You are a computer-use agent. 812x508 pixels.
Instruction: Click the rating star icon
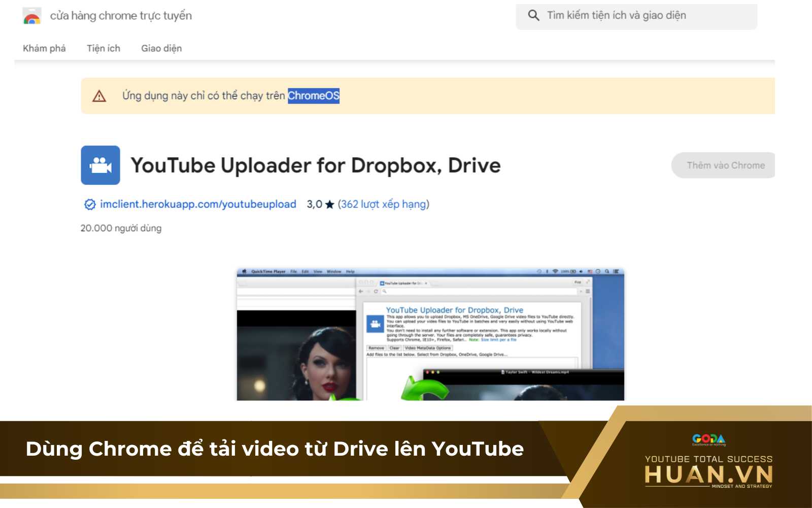pyautogui.click(x=330, y=204)
